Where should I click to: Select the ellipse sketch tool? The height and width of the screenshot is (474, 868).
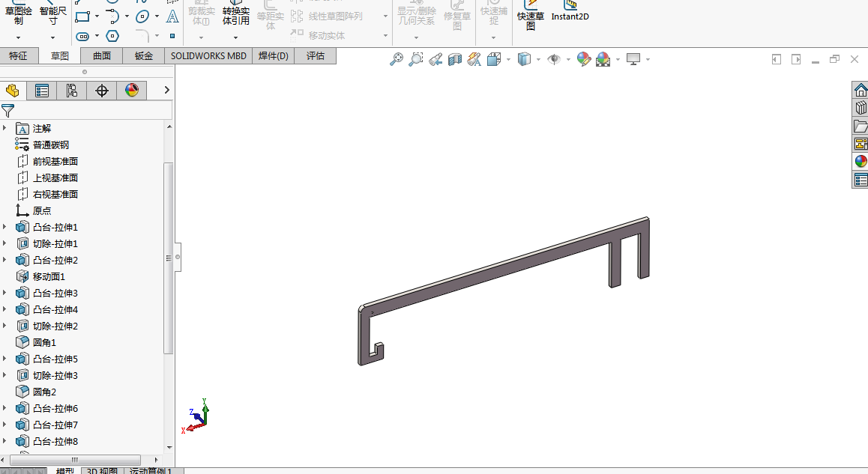click(142, 16)
